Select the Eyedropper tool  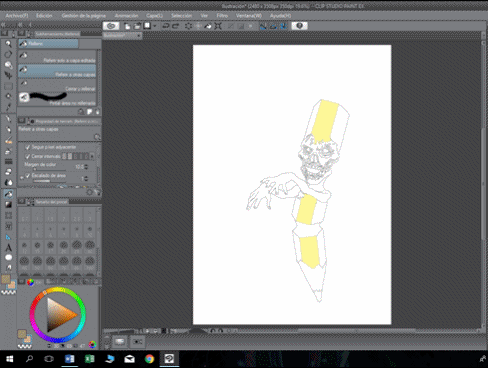point(8,107)
